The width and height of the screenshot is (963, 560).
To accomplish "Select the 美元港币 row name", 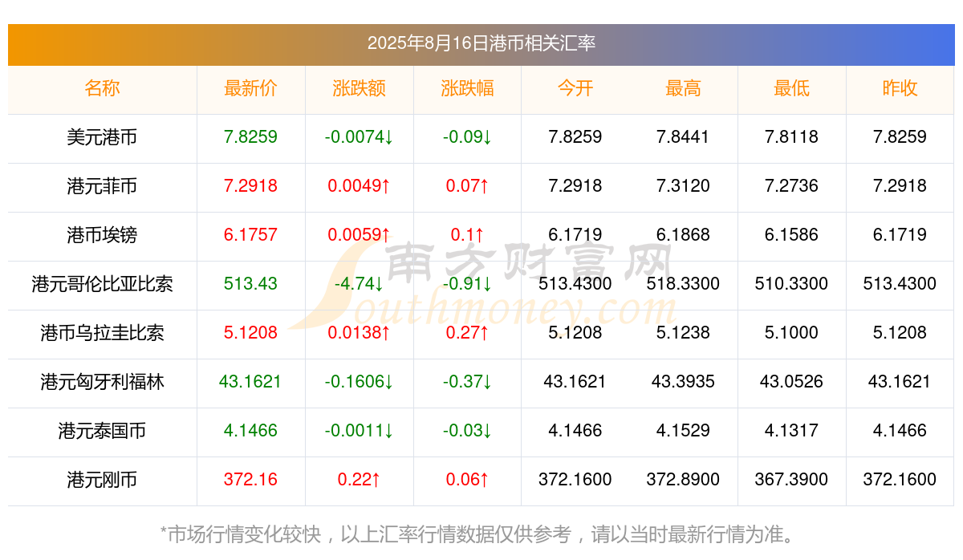I will point(102,137).
